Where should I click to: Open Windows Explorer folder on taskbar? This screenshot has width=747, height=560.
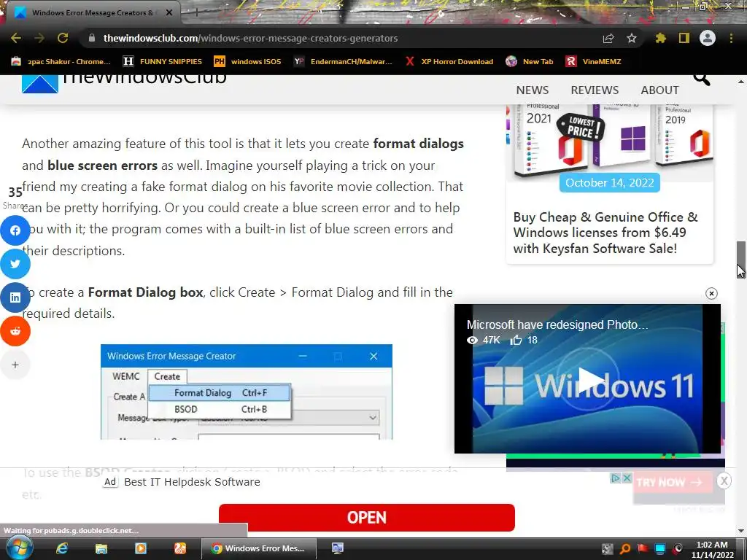101,548
